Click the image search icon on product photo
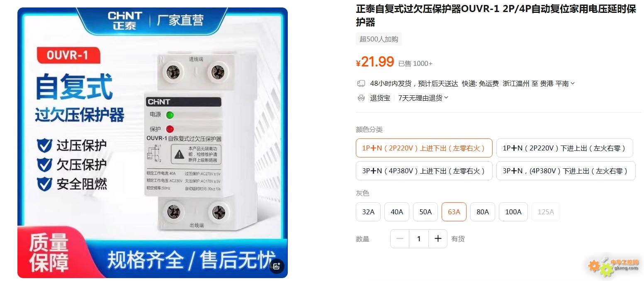Screen dimensions: 644x281 click(x=277, y=266)
